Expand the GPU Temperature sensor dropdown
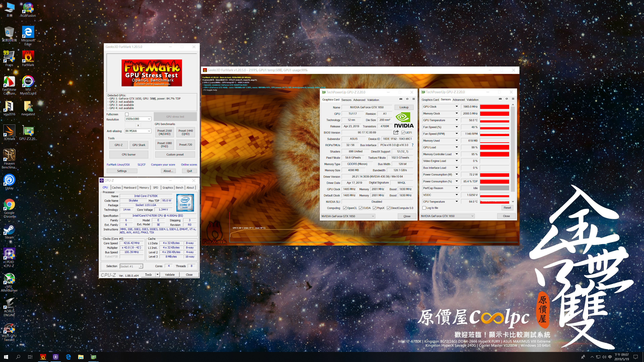The height and width of the screenshot is (362, 644). pyautogui.click(x=457, y=120)
